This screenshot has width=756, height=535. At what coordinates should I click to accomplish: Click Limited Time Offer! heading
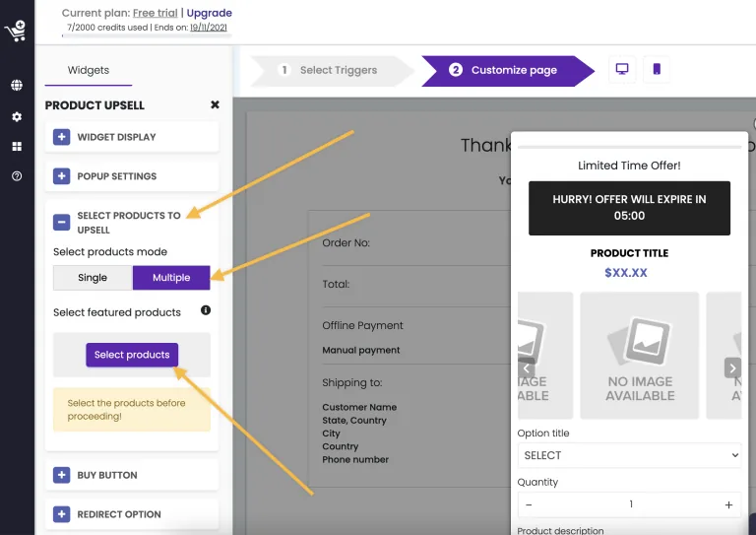pos(629,166)
